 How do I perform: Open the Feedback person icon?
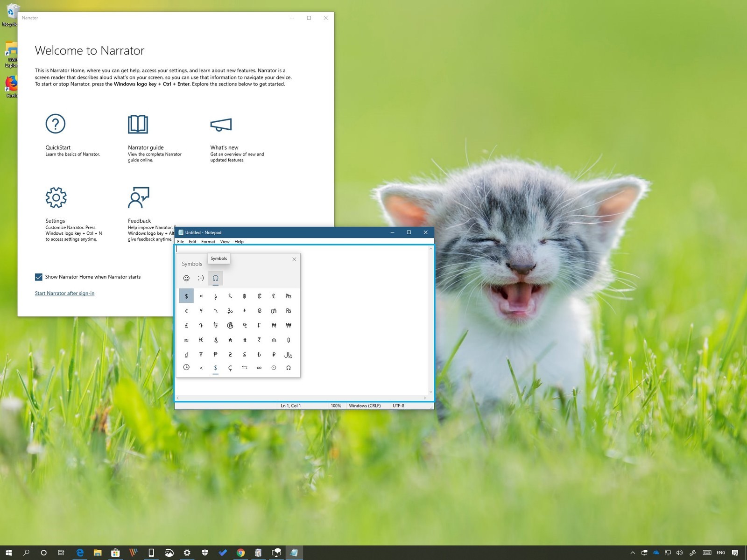pos(138,197)
